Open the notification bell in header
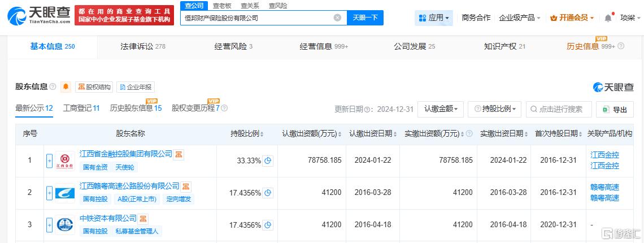Image resolution: width=644 pixels, height=243 pixels. pos(608,18)
